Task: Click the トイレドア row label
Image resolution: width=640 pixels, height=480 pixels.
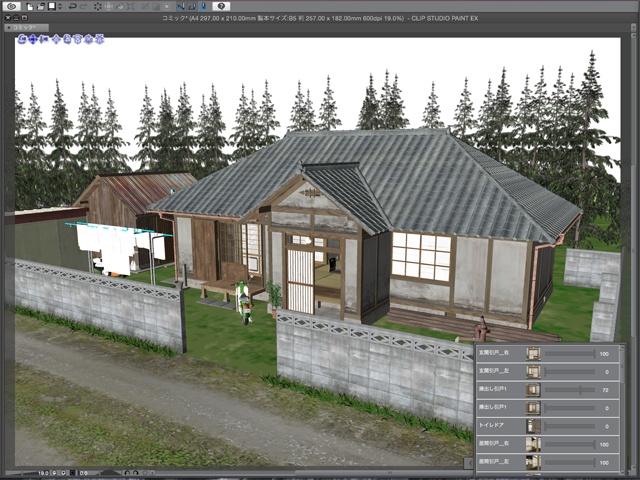Action: (491, 425)
